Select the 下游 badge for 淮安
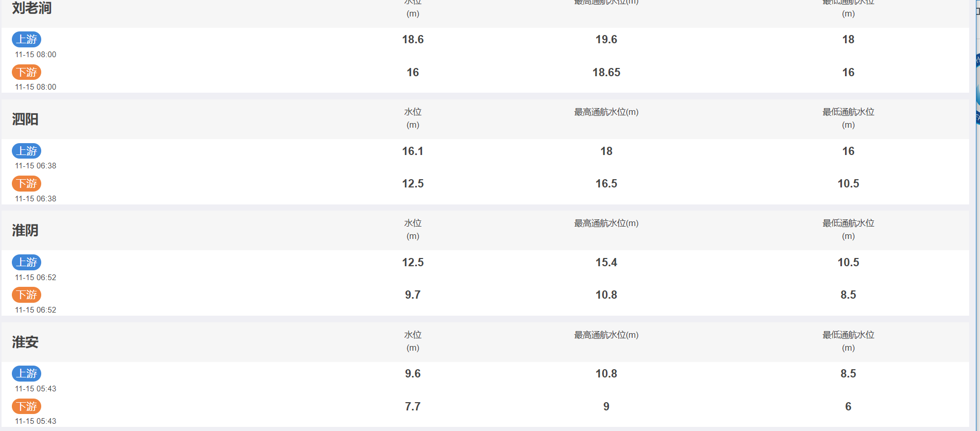 click(x=26, y=406)
